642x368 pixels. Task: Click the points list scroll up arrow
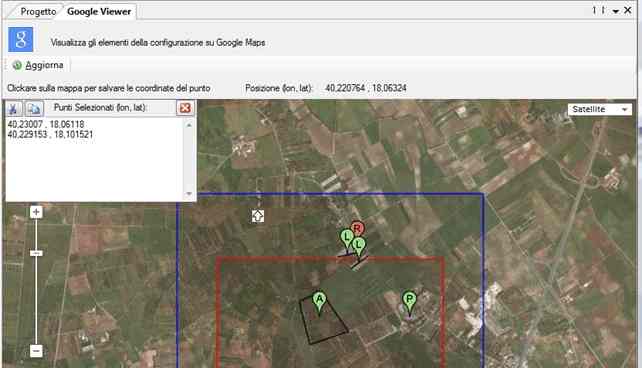[189, 125]
